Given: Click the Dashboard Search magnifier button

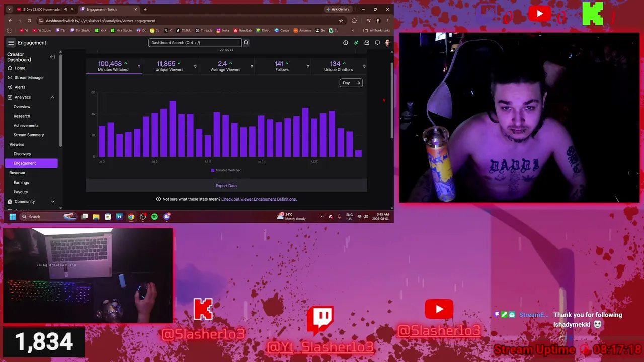Looking at the screenshot, I should (x=246, y=43).
